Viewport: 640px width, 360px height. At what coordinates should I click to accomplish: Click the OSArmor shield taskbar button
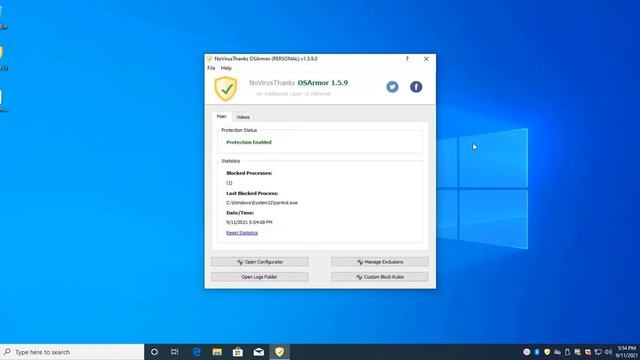[x=280, y=352]
